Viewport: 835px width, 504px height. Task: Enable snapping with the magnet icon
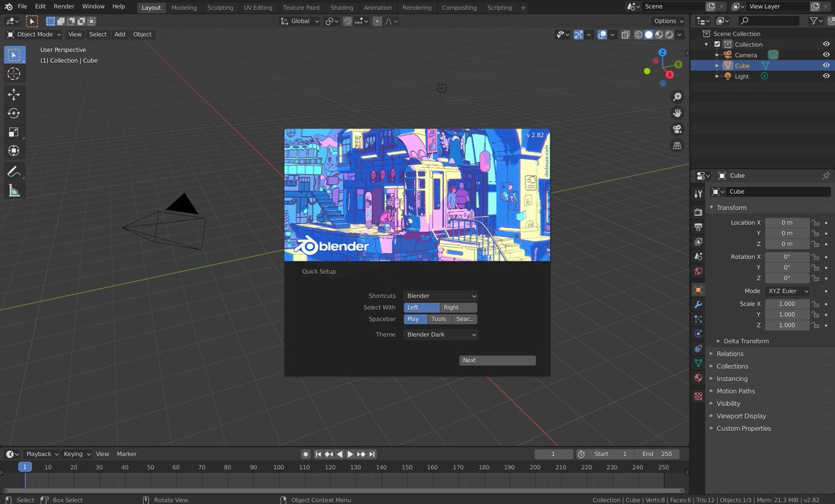click(x=347, y=21)
